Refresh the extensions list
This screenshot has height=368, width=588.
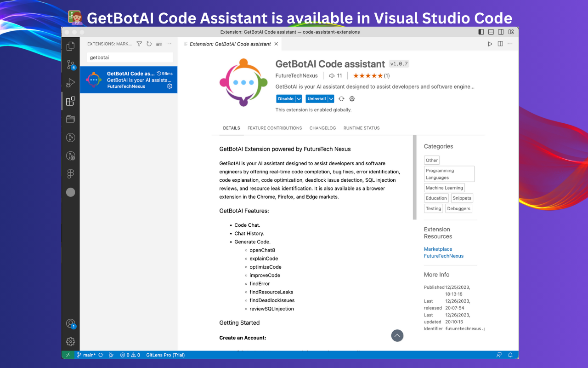149,44
